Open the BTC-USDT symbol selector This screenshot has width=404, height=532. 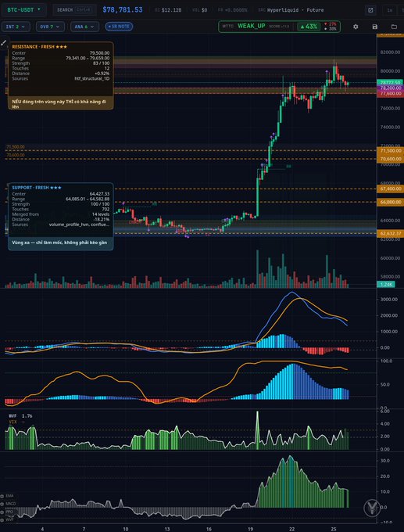click(23, 10)
